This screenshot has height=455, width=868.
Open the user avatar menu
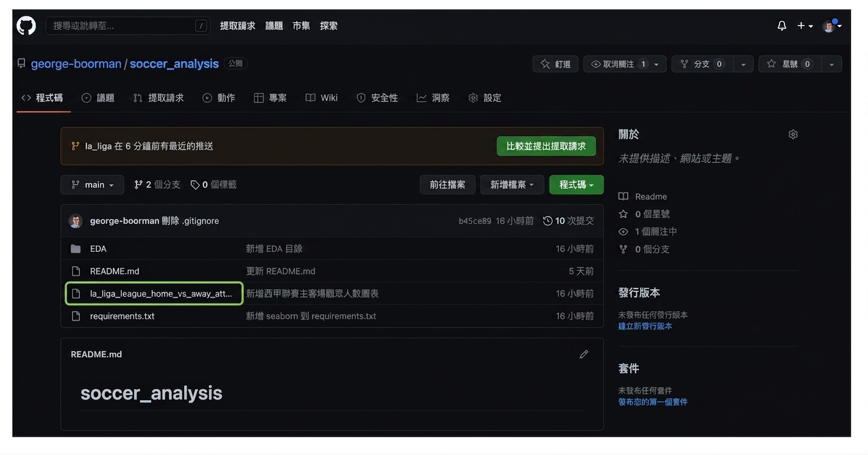click(x=832, y=26)
